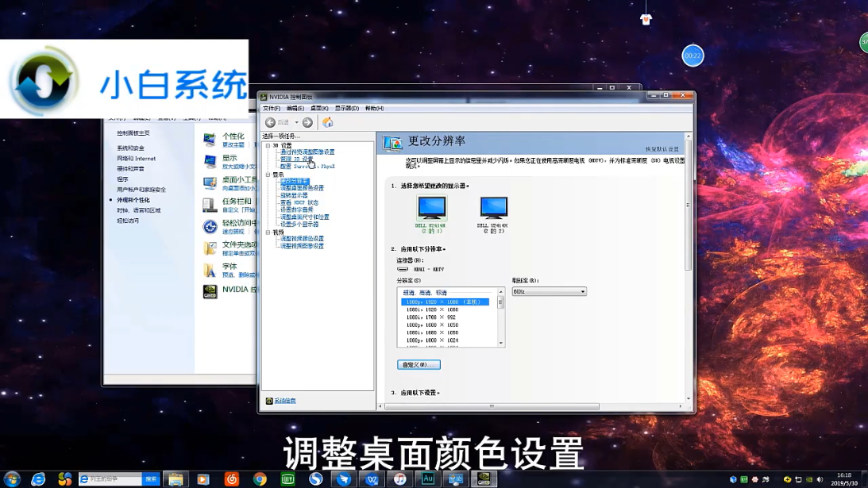
Task: Open the 编辑(E) menu
Action: [295, 109]
